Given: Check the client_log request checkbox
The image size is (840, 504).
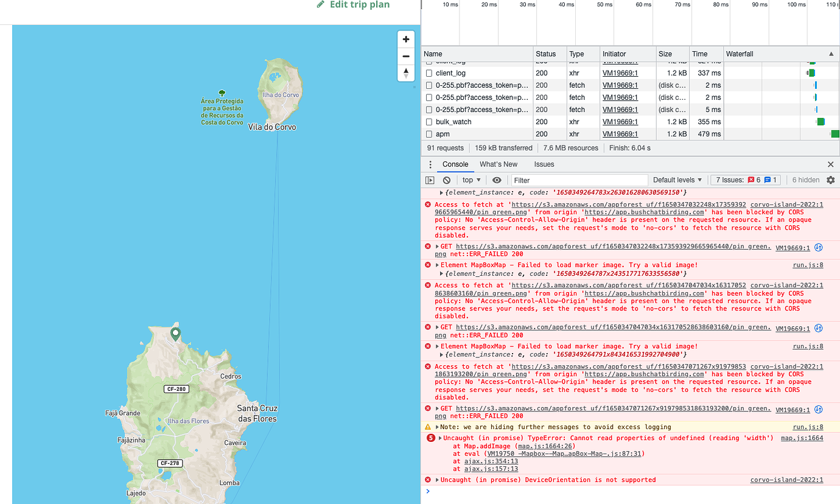Looking at the screenshot, I should pos(429,72).
